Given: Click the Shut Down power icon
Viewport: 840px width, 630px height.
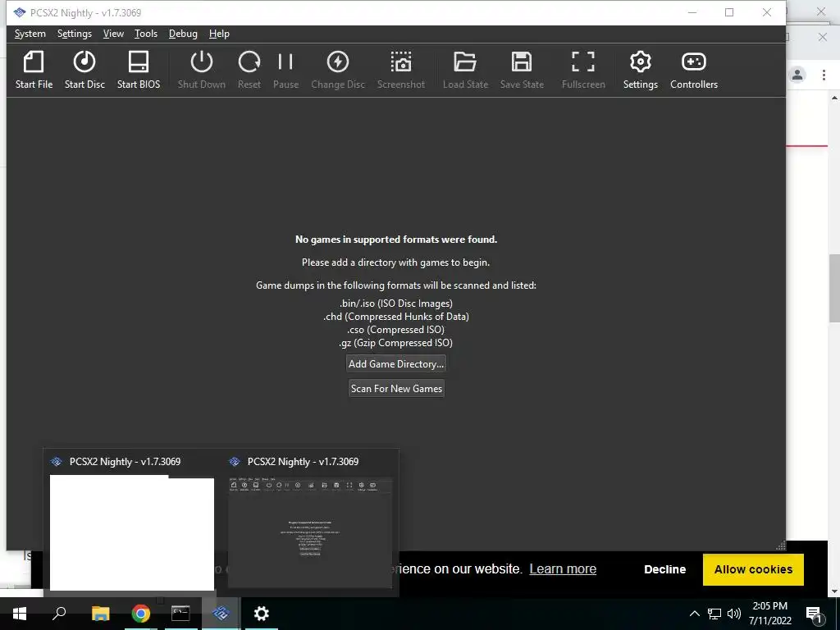Looking at the screenshot, I should tap(202, 70).
